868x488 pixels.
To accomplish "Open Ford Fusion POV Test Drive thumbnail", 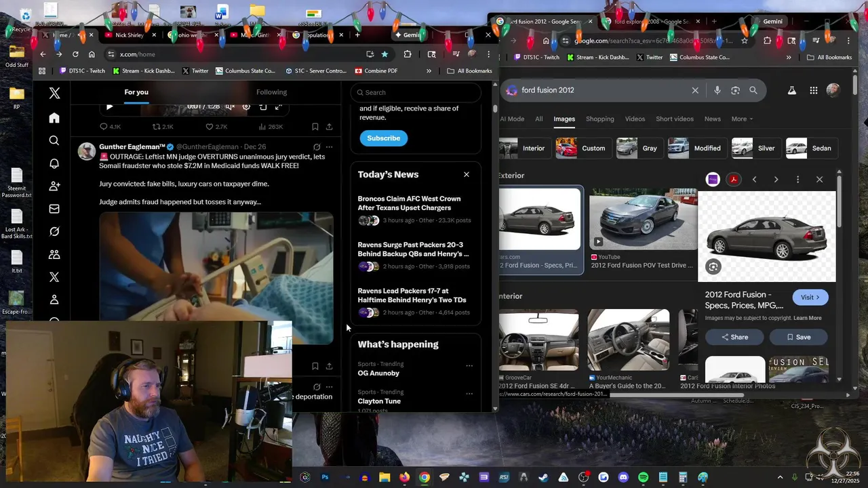I will click(643, 220).
